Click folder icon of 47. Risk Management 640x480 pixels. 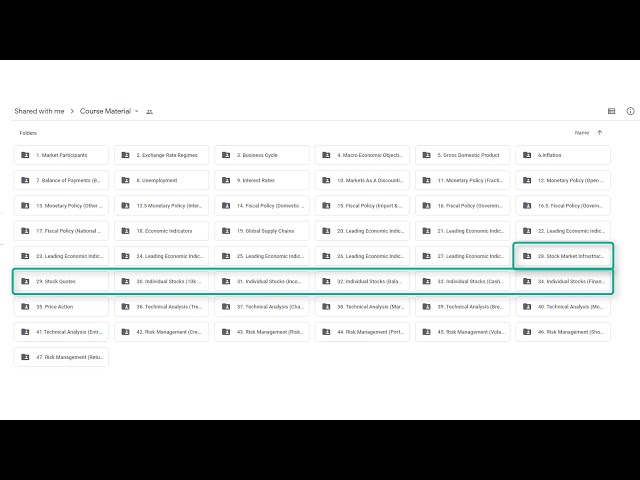[x=25, y=357]
